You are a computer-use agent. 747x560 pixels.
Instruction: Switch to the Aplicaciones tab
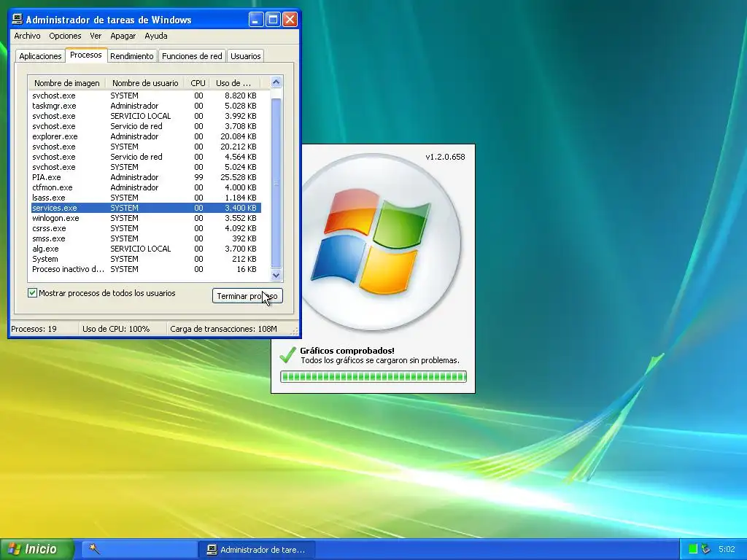(x=40, y=55)
